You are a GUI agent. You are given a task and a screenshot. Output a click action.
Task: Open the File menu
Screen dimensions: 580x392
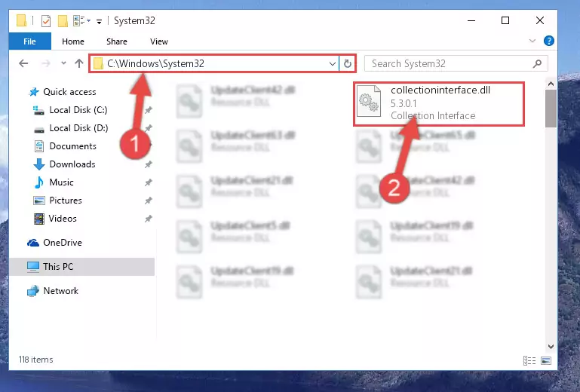29,41
